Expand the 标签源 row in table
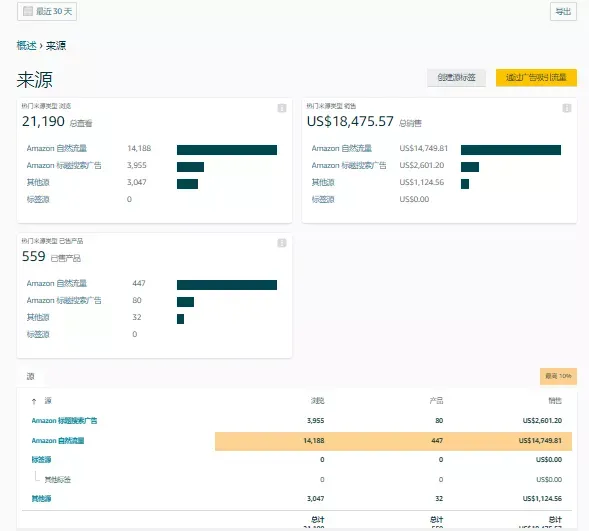This screenshot has height=531, width=589. (x=41, y=460)
